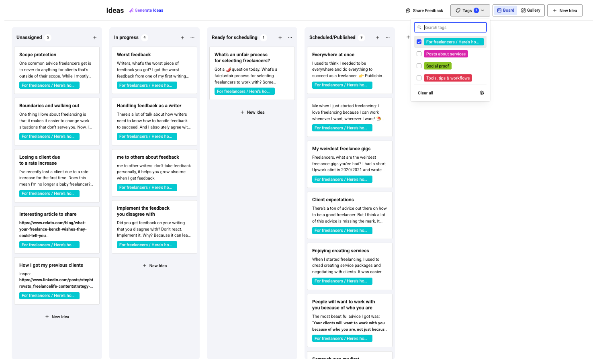Open My weirdest freelance gigs card
Image resolution: width=593 pixels, height=364 pixels.
coord(350,164)
